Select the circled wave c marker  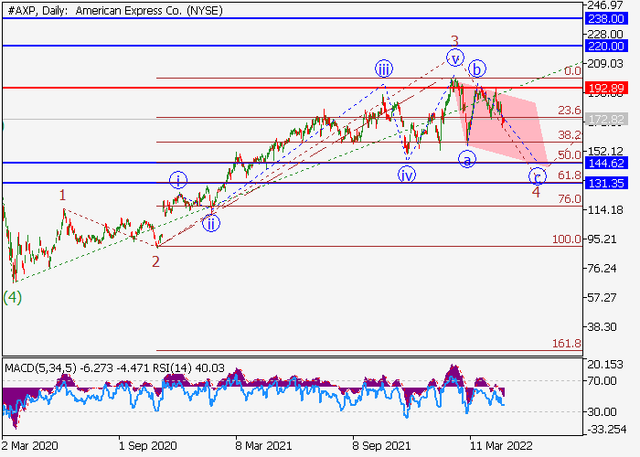[537, 175]
